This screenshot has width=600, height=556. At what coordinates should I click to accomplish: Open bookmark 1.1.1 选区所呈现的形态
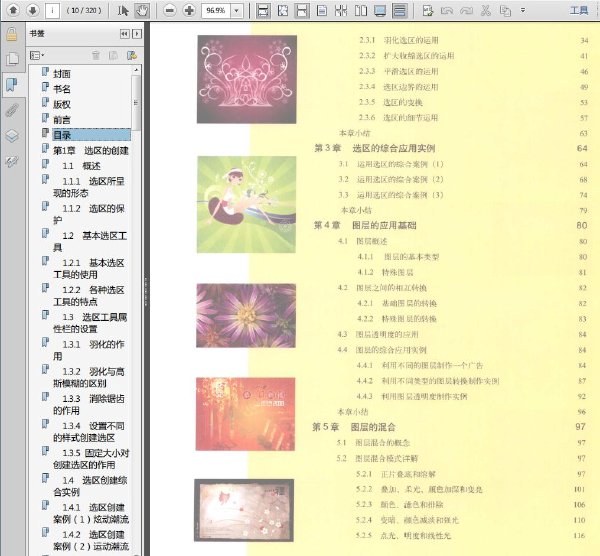89,187
